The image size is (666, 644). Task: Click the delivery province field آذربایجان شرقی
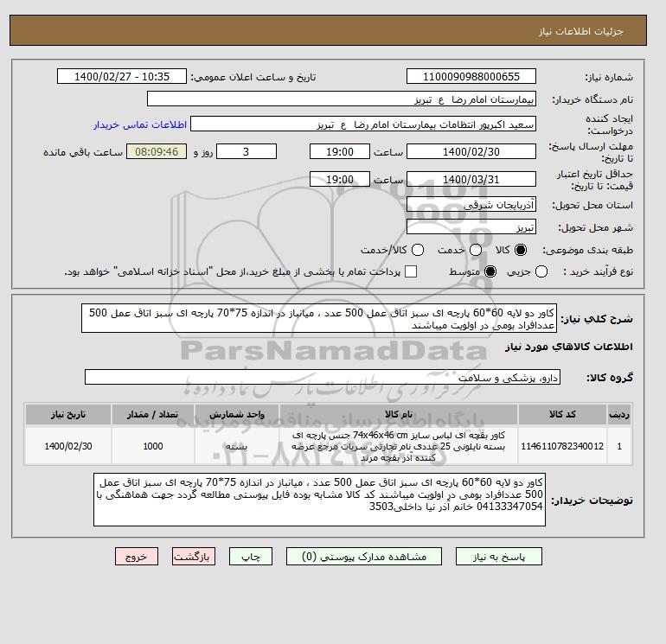471,205
